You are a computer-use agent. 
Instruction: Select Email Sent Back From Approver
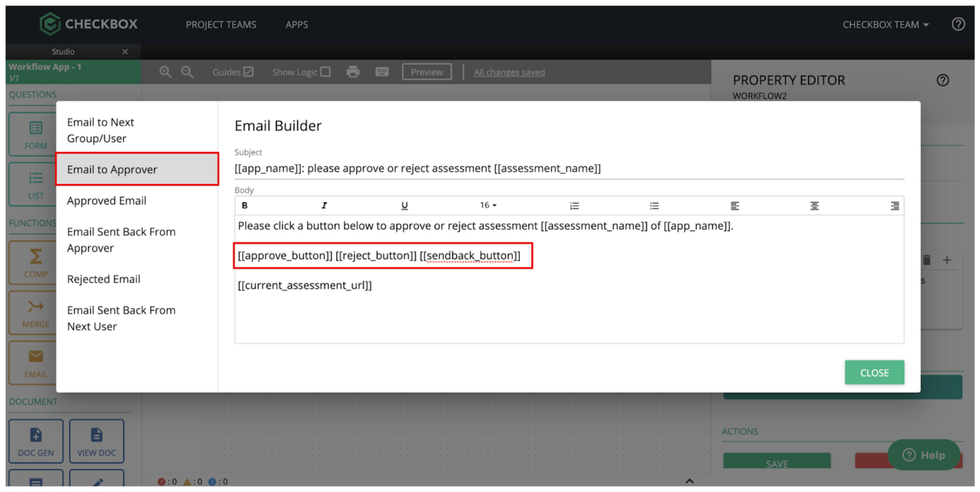[x=137, y=240]
